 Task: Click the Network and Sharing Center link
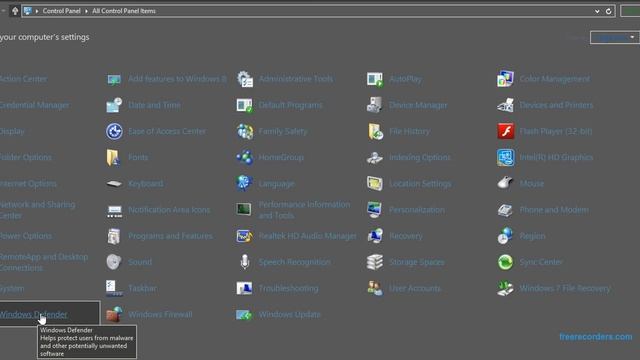(38, 210)
